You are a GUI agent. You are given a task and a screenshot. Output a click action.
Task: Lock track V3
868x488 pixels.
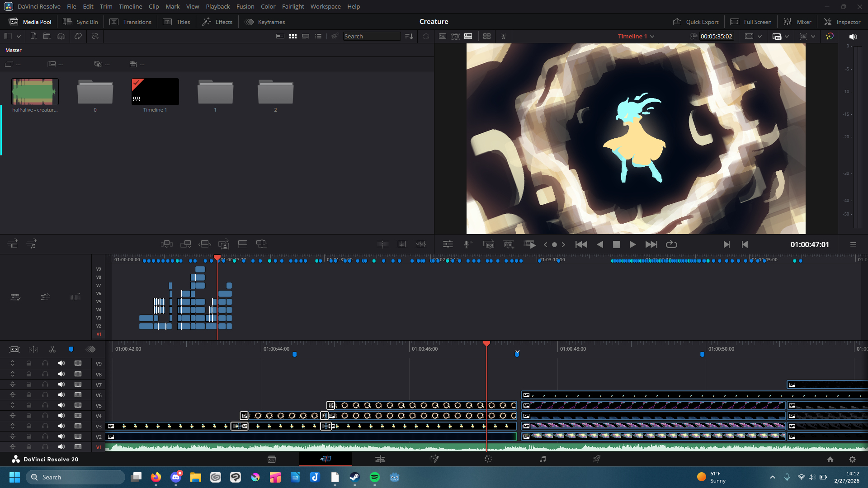[29, 426]
